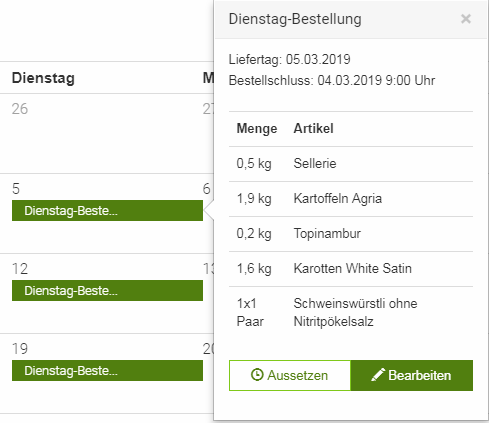Click the Liefertag 05.03.2019 text
Viewport: 489px width, 423px height.
pyautogui.click(x=289, y=60)
